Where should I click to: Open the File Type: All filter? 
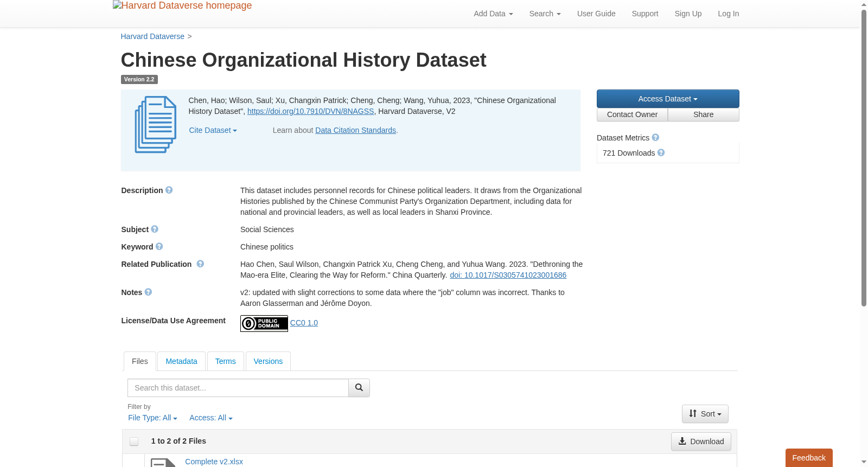152,418
